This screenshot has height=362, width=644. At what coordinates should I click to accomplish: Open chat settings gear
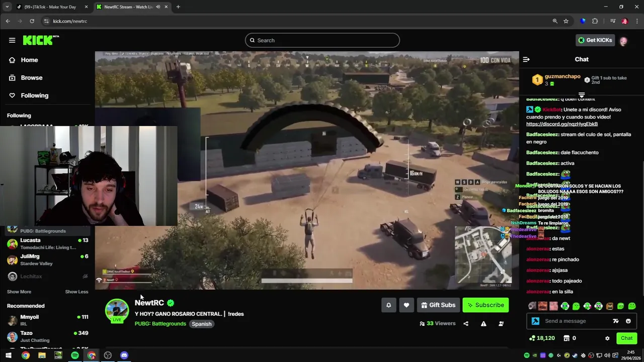(x=607, y=338)
